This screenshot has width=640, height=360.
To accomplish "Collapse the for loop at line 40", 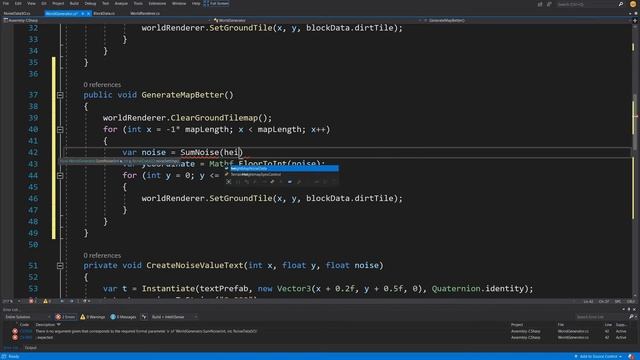I will [x=60, y=129].
